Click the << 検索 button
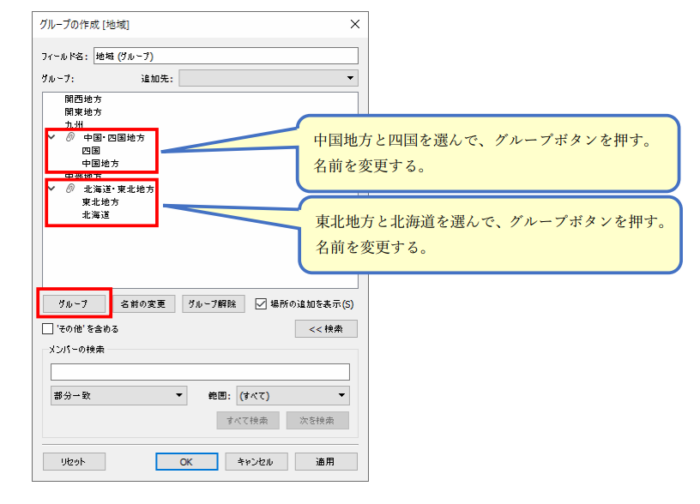Screen dimensions: 700x504 (326, 329)
